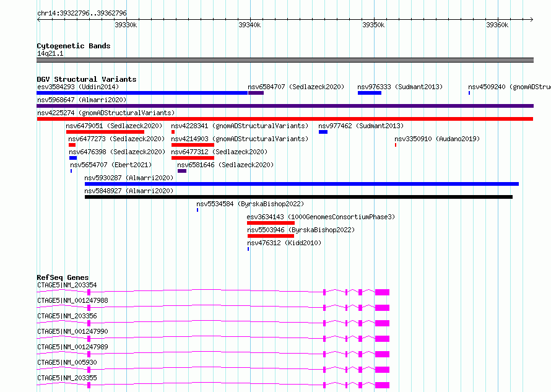Image resolution: width=551 pixels, height=392 pixels.
Task: Click the 39350k ruler position label
Action: pos(373,25)
